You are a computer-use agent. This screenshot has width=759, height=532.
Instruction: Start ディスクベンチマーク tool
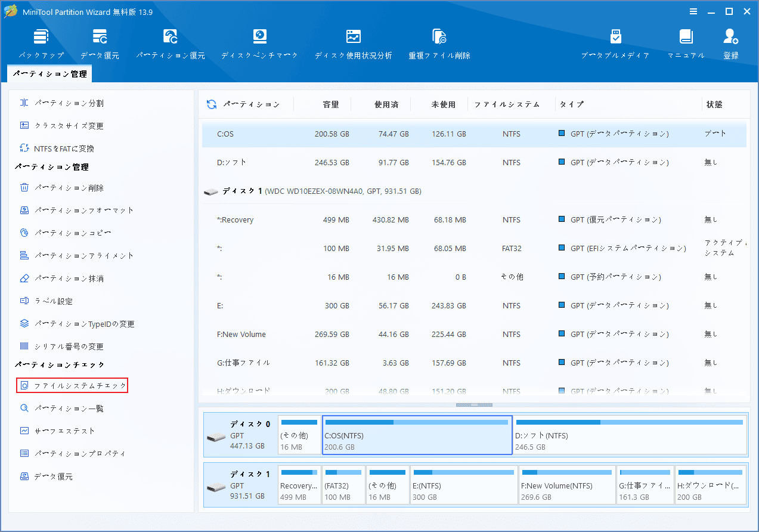click(259, 44)
